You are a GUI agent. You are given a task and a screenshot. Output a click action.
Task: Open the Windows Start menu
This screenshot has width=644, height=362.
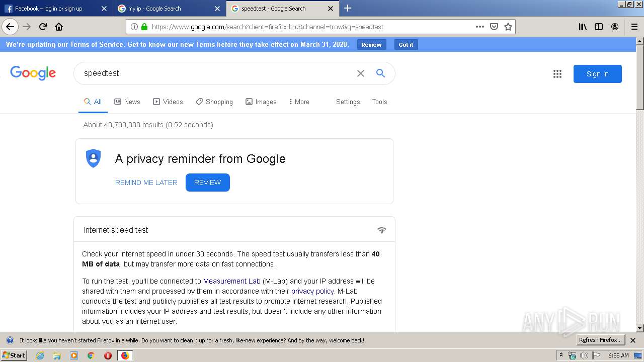14,355
